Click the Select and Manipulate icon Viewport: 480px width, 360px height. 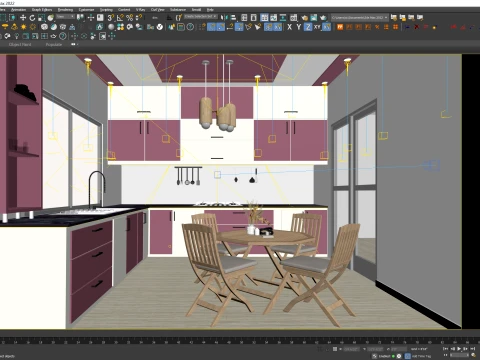[x=91, y=18]
